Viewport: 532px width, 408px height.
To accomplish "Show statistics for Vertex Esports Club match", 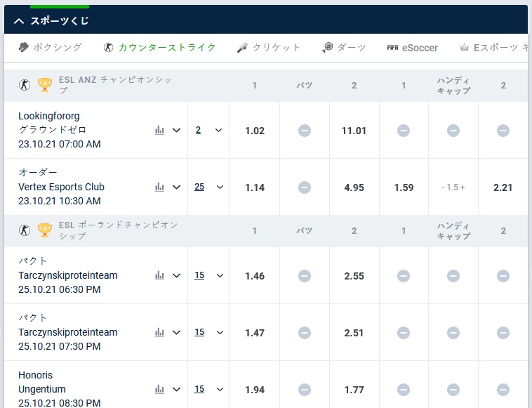I will click(159, 187).
